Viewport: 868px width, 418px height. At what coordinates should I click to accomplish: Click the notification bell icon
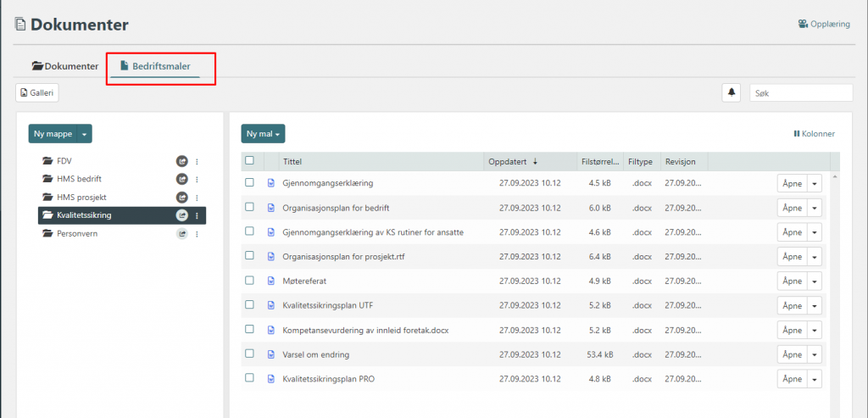tap(731, 93)
